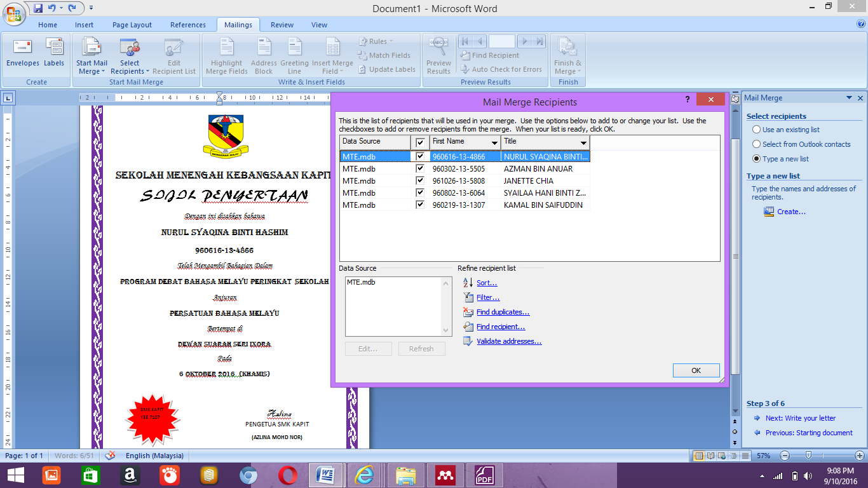Viewport: 868px width, 488px height.
Task: Open Google Chrome from taskbar
Action: pyautogui.click(x=248, y=475)
